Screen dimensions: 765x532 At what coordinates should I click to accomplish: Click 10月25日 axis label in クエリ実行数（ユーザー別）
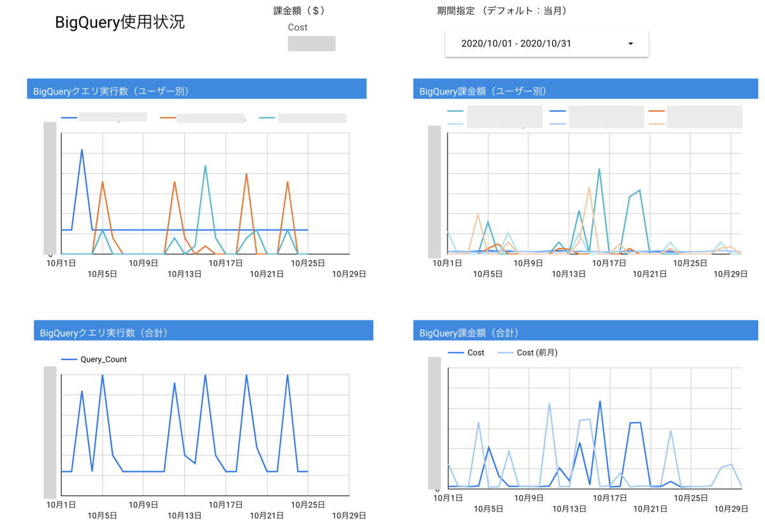click(x=308, y=262)
